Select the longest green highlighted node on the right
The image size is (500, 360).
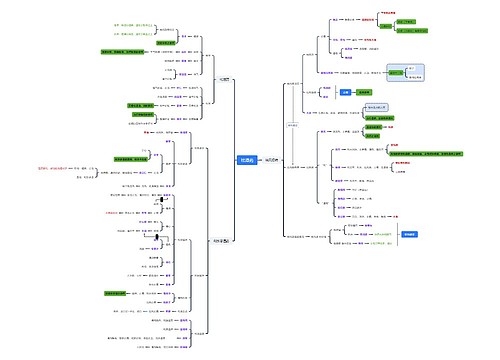[x=426, y=154]
